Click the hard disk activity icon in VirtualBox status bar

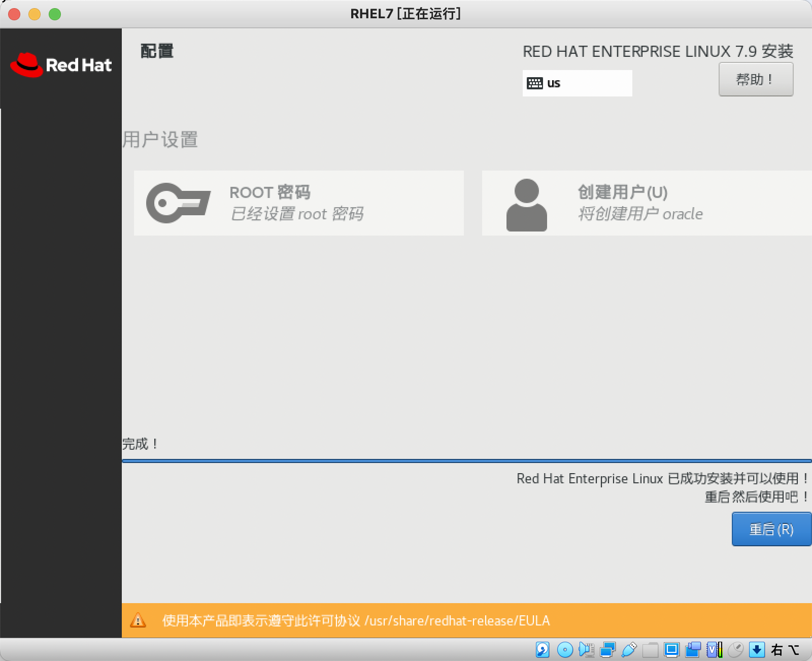click(x=543, y=649)
